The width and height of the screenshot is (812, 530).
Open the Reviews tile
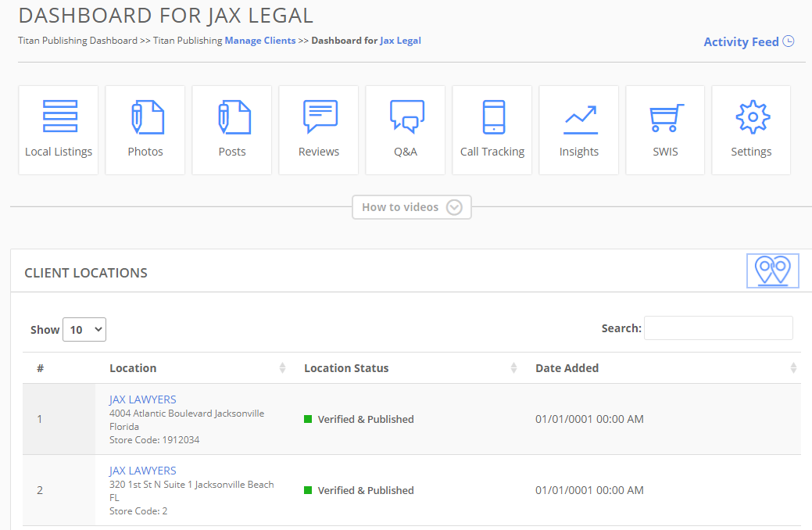(x=319, y=130)
